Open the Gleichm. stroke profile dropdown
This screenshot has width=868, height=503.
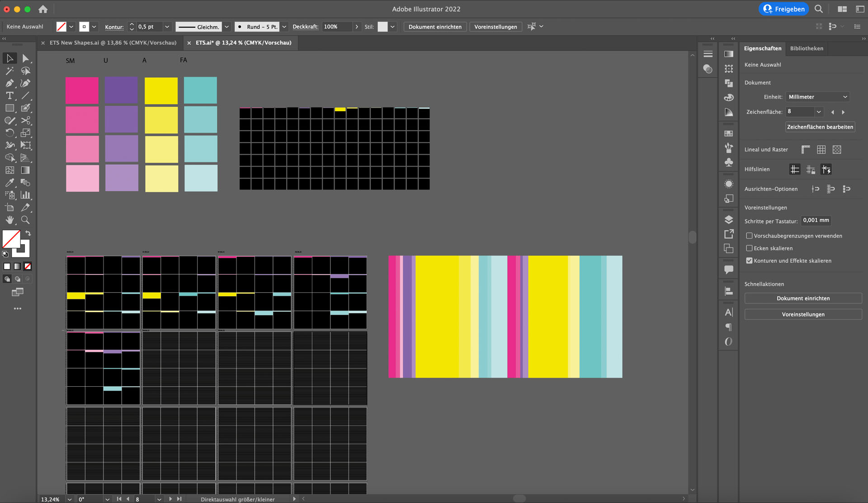[226, 27]
